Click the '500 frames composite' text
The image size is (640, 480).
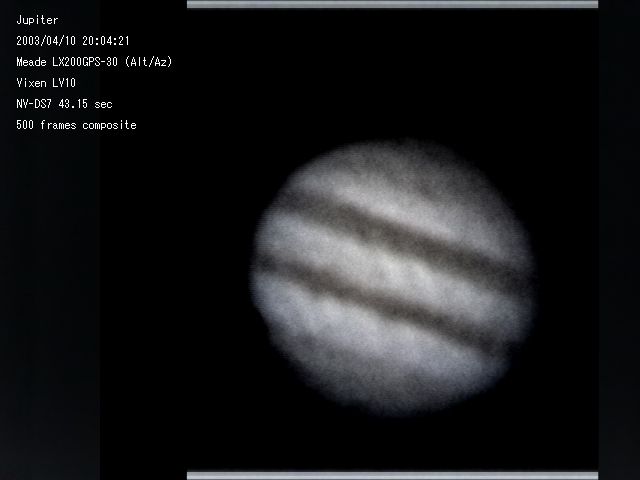tap(76, 125)
